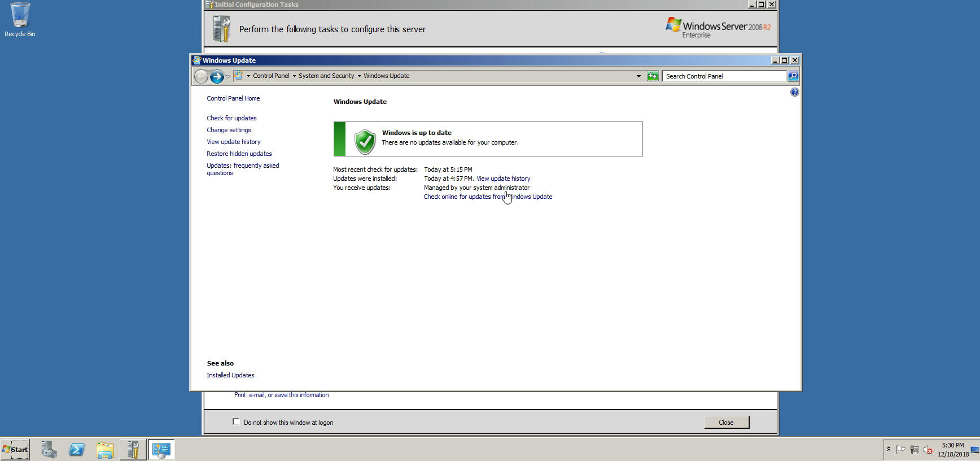980x461 pixels.
Task: Open the recent pages dropdown arrow
Action: 228,76
